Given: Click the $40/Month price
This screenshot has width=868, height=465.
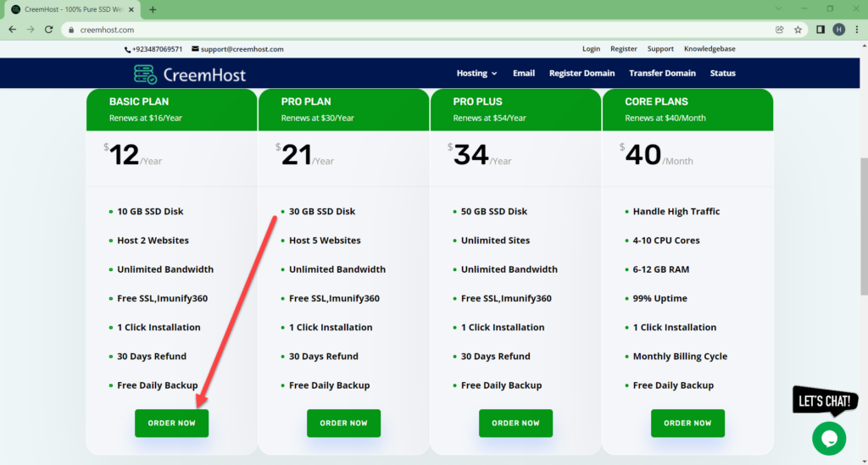Looking at the screenshot, I should (x=656, y=155).
